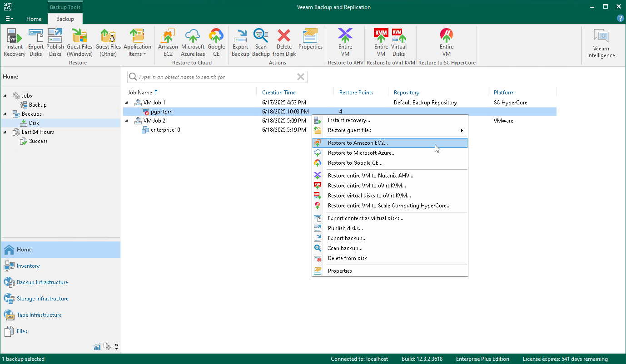Open the main application menu button

click(x=9, y=19)
